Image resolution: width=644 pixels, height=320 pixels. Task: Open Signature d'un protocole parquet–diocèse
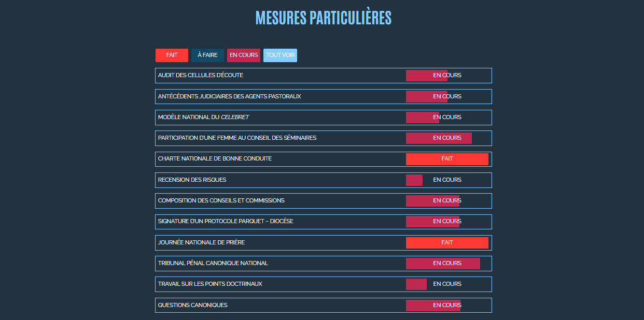[x=226, y=222]
